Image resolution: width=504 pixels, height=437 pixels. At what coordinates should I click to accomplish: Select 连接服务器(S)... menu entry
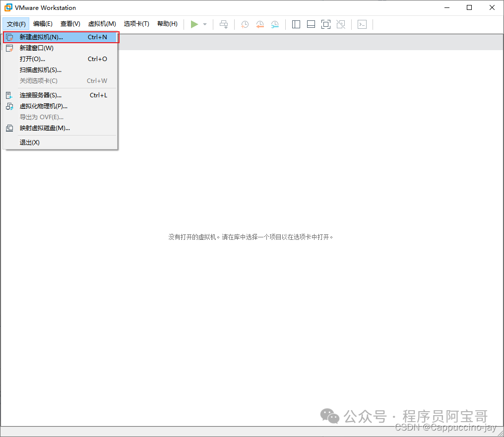pyautogui.click(x=61, y=95)
